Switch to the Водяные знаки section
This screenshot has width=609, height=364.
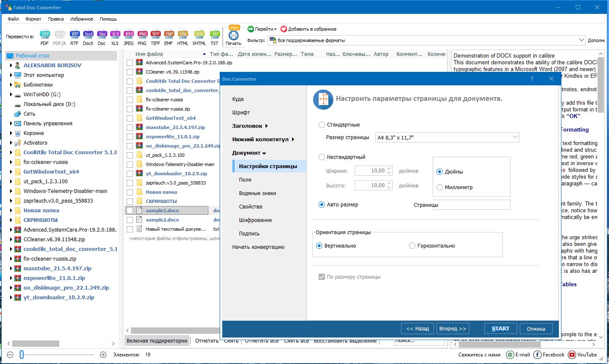click(257, 193)
